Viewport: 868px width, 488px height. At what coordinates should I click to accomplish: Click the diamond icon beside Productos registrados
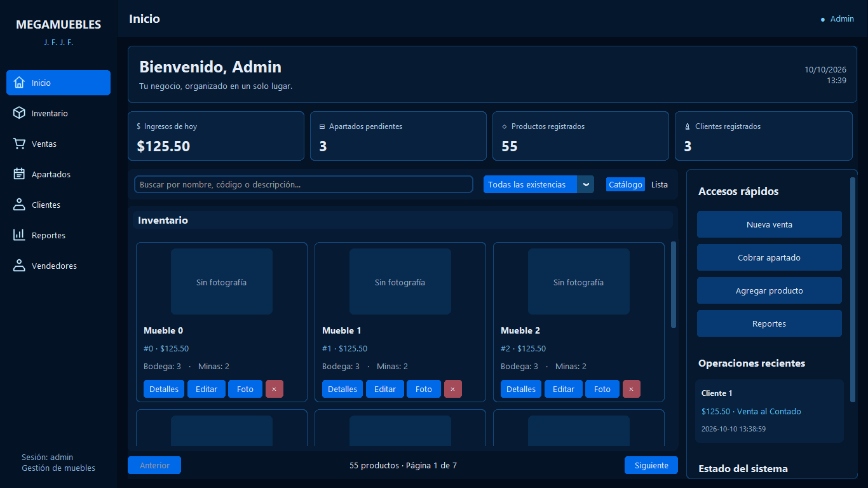[x=505, y=126]
